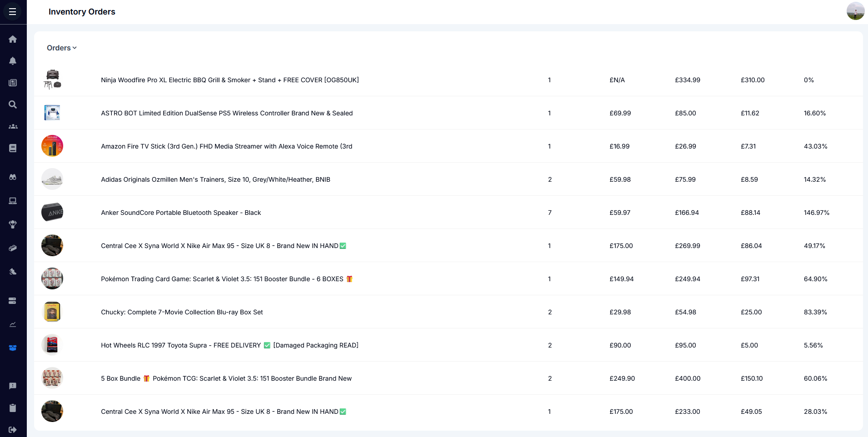This screenshot has height=437, width=868.
Task: Open the user profile avatar
Action: (x=855, y=11)
